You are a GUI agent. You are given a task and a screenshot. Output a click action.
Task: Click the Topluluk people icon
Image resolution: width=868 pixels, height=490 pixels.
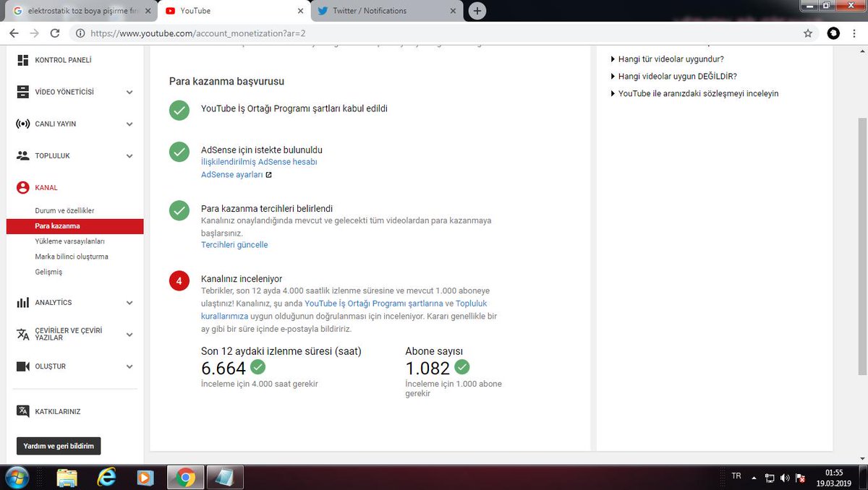[x=22, y=155]
